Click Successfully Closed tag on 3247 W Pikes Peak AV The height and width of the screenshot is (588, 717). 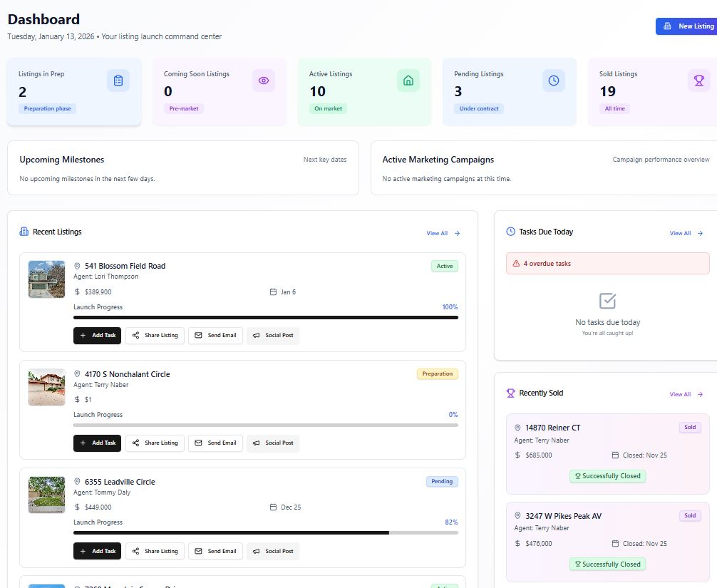click(x=608, y=564)
